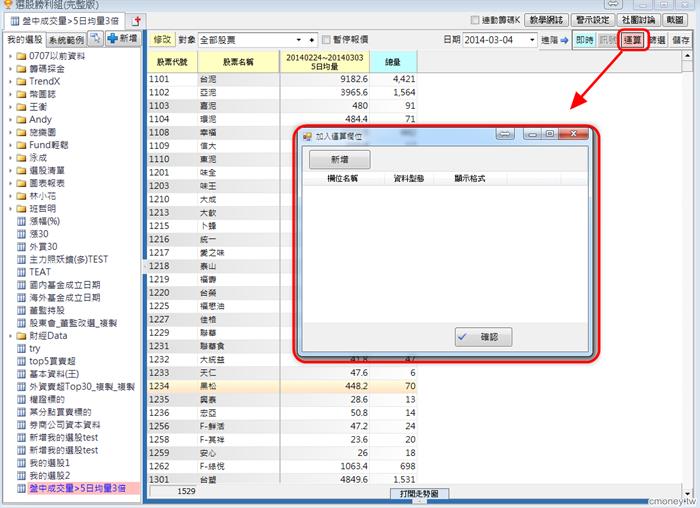This screenshot has width=700, height=508.
Task: Click the 打開走勢圖 button at bottom
Action: 419,493
